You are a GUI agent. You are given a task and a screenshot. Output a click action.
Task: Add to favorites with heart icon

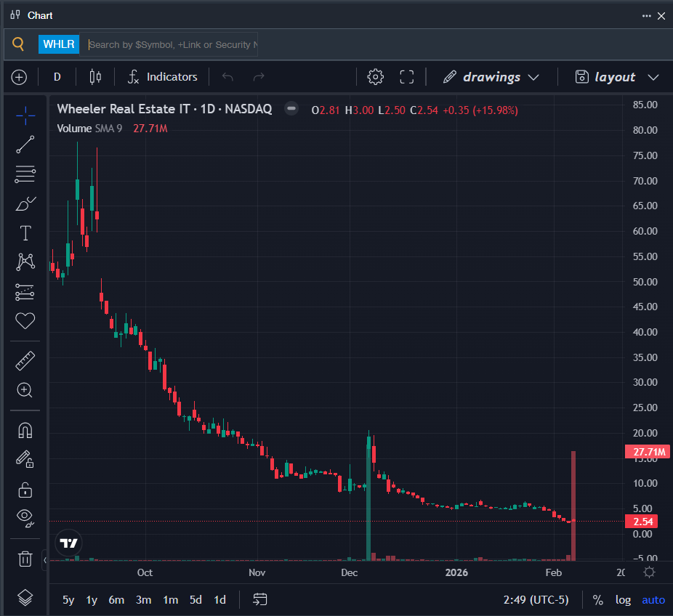(25, 321)
